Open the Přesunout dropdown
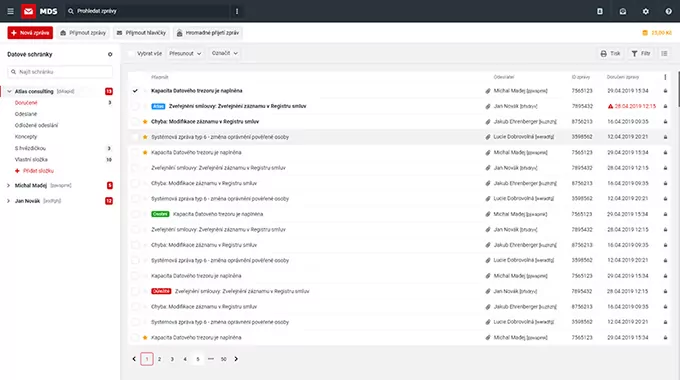680x380 pixels. click(185, 53)
